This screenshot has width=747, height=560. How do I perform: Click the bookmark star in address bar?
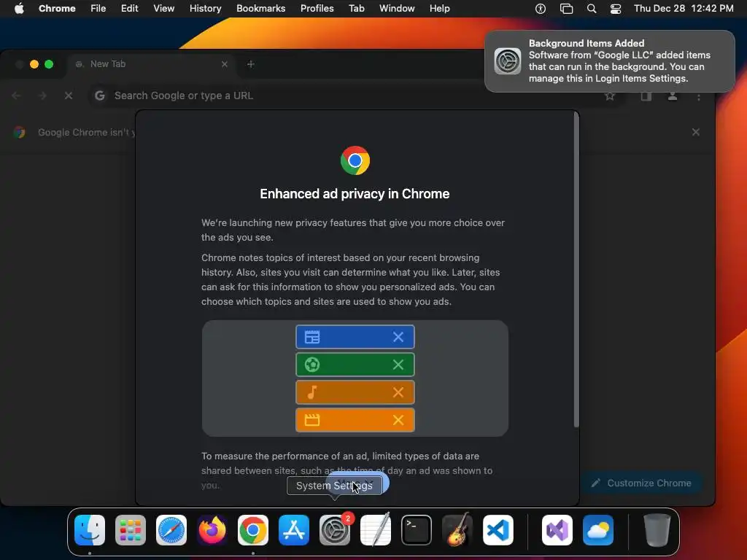pos(609,96)
